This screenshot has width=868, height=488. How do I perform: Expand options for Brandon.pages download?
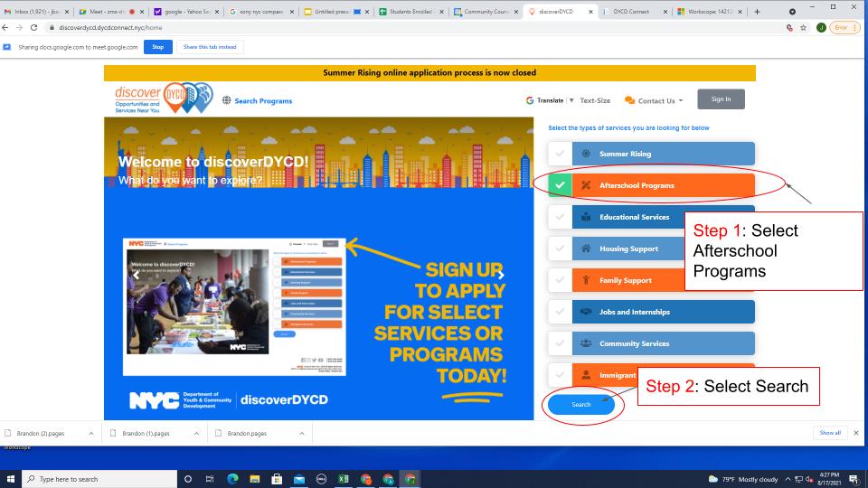pos(302,433)
